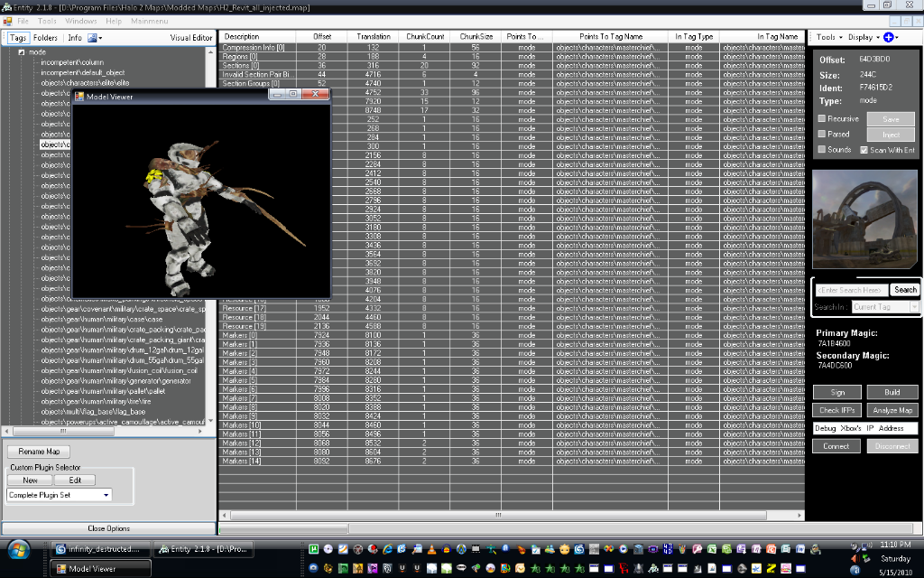Image resolution: width=924 pixels, height=578 pixels.
Task: Click the Entity title bar icon
Action: pyautogui.click(x=6, y=7)
